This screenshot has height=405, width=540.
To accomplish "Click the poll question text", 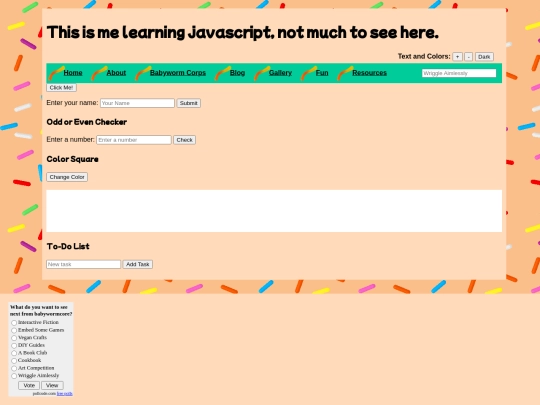I will point(41,310).
